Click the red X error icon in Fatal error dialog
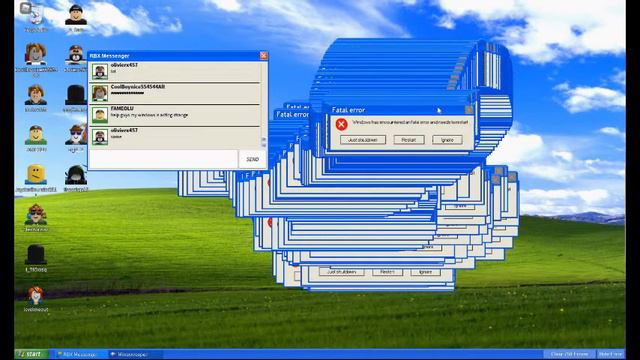This screenshot has width=640, height=360. coord(342,124)
